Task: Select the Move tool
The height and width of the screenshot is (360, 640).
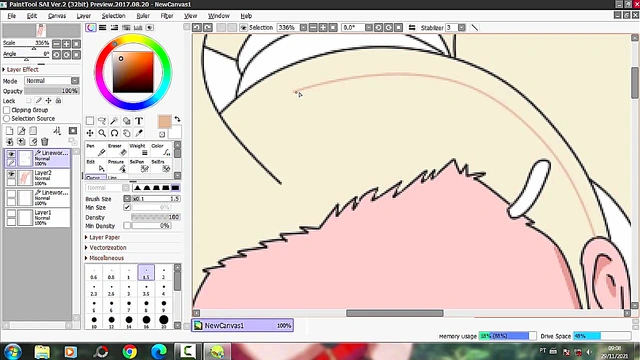Action: pyautogui.click(x=90, y=133)
